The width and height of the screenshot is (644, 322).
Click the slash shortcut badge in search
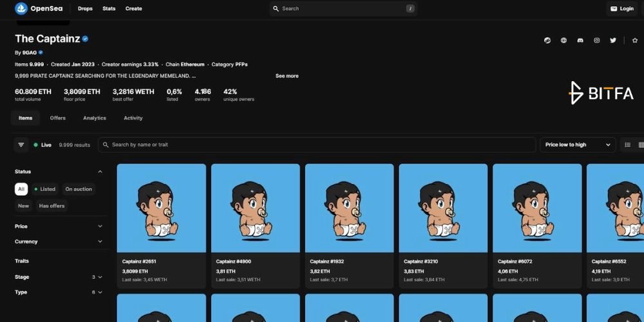tap(410, 8)
